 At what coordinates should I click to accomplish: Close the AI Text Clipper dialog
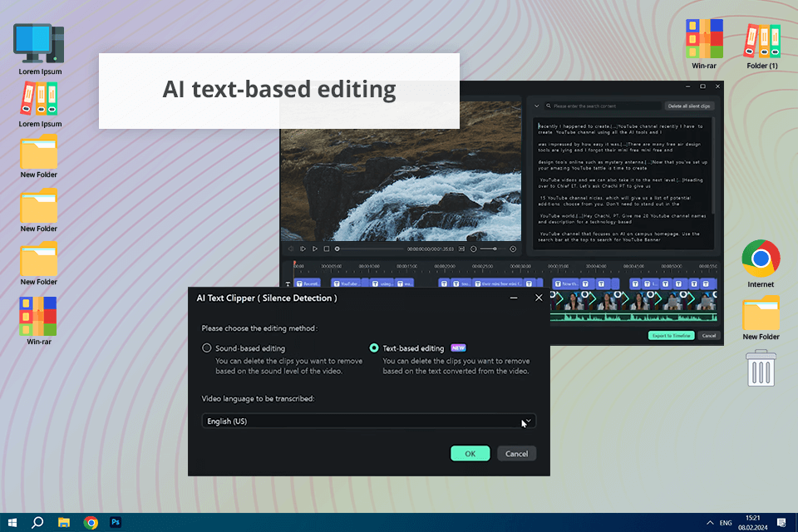539,298
